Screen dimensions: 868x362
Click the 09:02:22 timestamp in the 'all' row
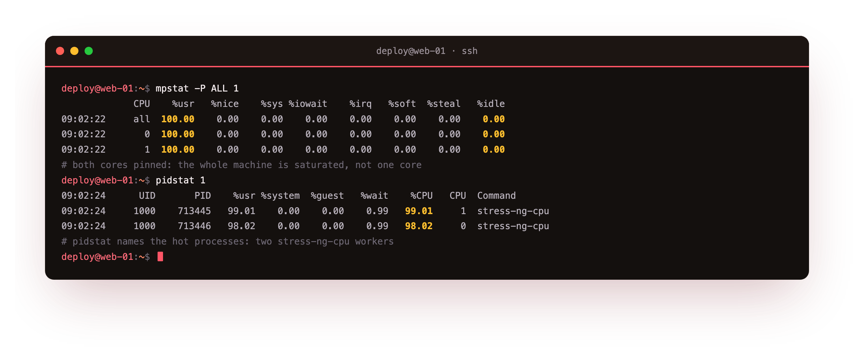(x=84, y=119)
